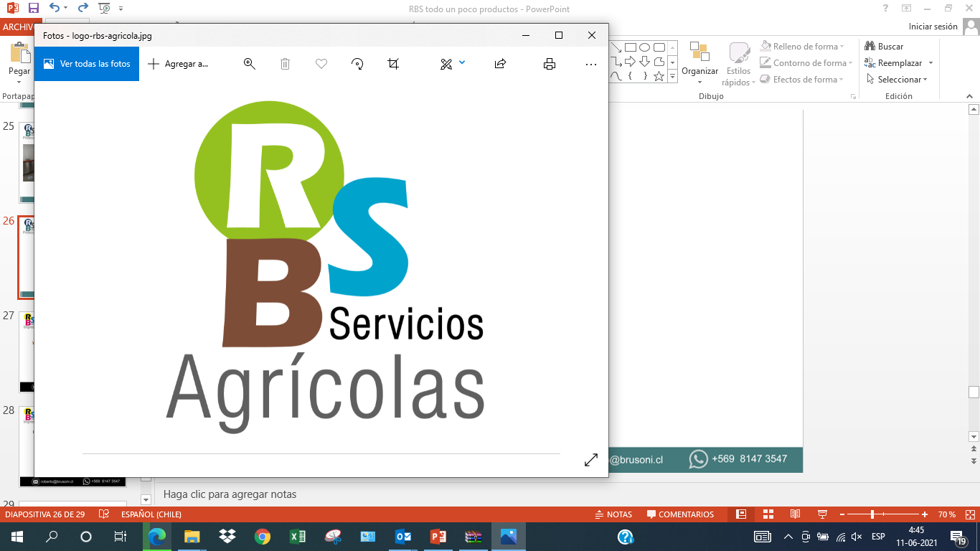
Task: Save the PowerPoint presentation
Action: (x=34, y=8)
